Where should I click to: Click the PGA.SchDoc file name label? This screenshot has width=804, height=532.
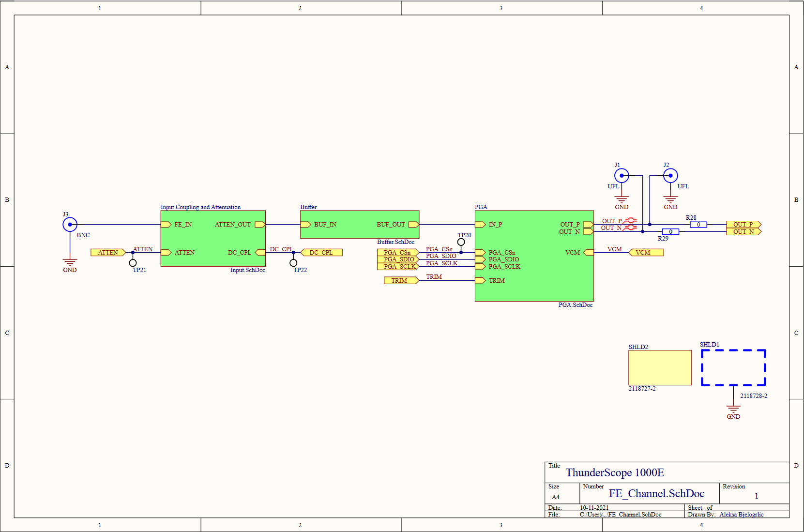[x=575, y=305]
